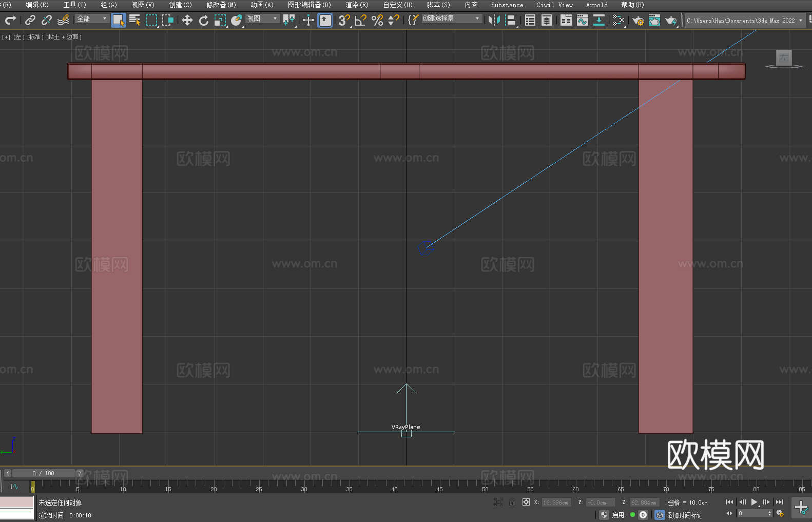Choose the Rectangular Selection Region tool
The width and height of the screenshot is (812, 522).
tap(151, 20)
